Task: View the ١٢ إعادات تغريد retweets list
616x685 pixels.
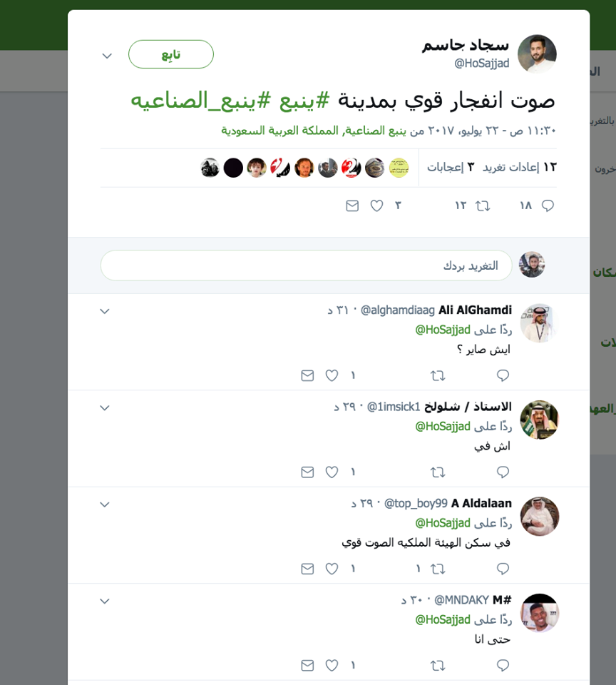Action: tap(520, 167)
